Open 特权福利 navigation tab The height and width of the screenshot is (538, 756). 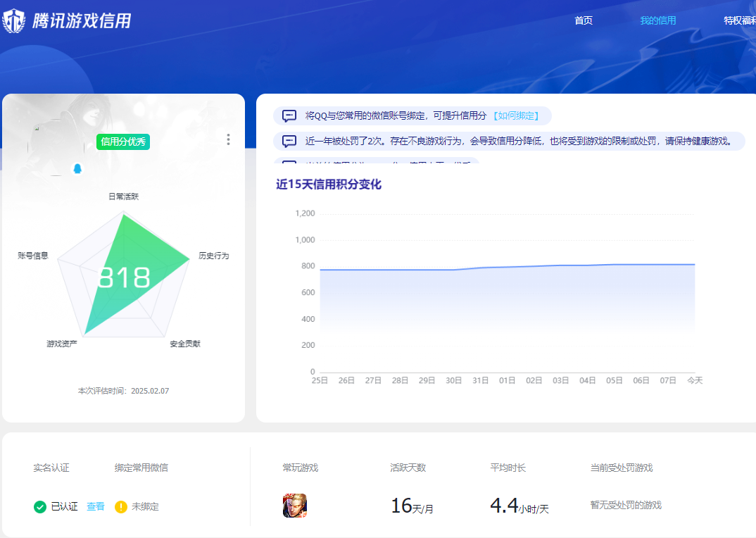pyautogui.click(x=740, y=20)
